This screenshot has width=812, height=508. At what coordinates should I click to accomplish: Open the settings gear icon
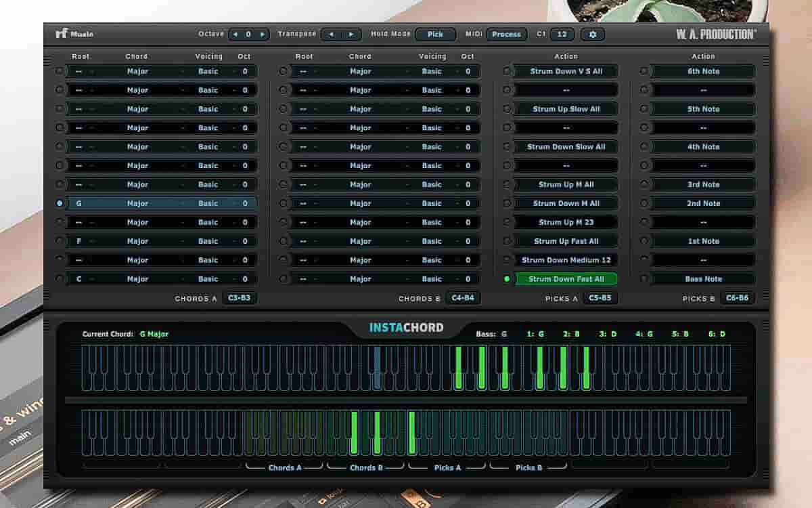point(593,34)
